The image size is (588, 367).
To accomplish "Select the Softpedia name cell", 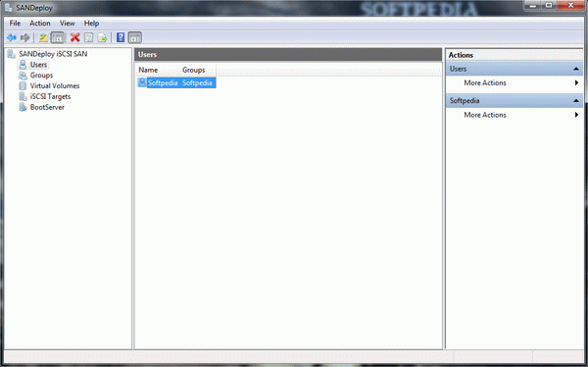I will [163, 82].
